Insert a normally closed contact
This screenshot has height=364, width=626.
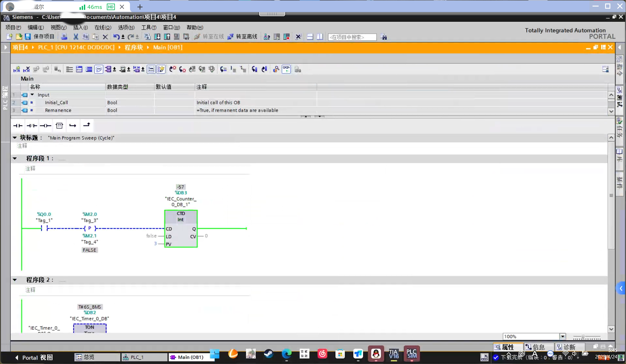pyautogui.click(x=32, y=126)
